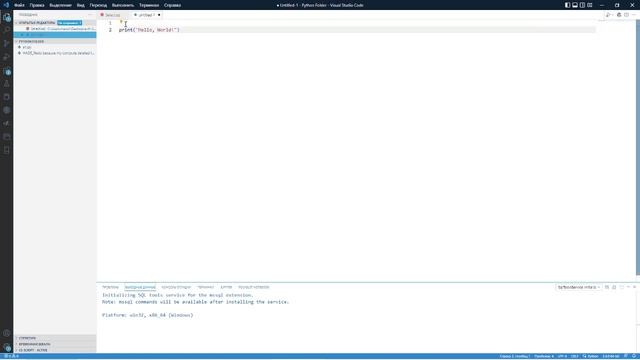This screenshot has width=640, height=360.
Task: Collapse the Python Folder section header
Action: tap(55, 41)
